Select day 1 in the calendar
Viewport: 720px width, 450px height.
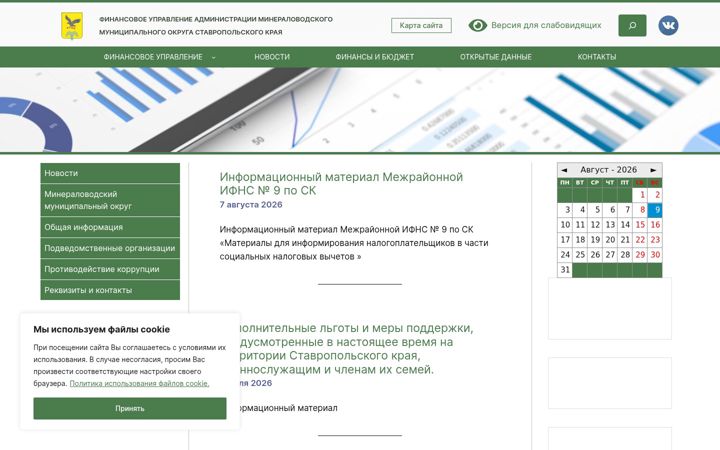pyautogui.click(x=640, y=195)
